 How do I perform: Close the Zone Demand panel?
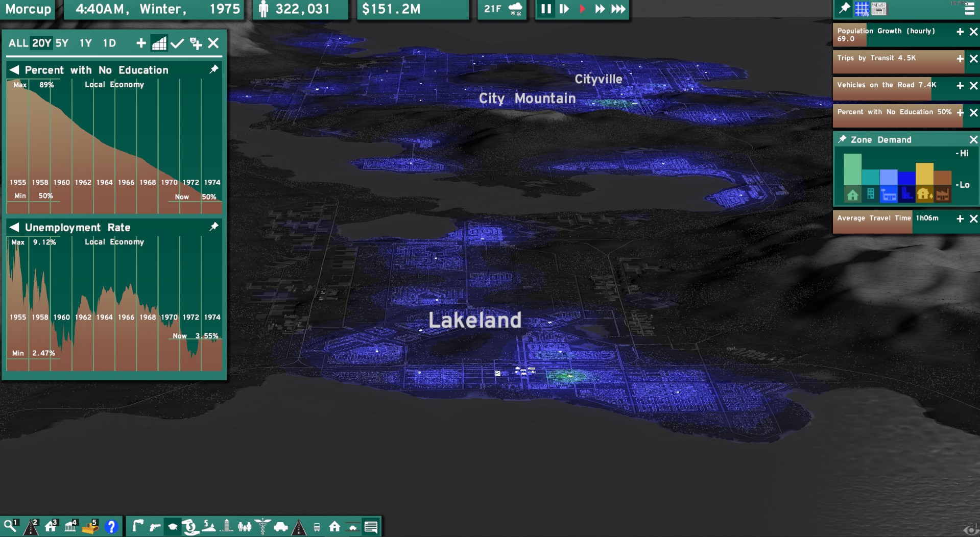click(x=974, y=139)
